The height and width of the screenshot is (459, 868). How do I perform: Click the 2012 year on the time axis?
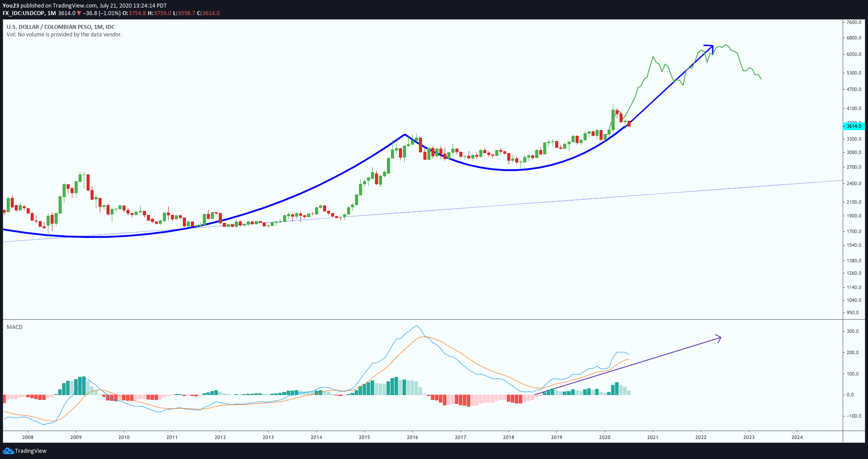[x=220, y=437]
